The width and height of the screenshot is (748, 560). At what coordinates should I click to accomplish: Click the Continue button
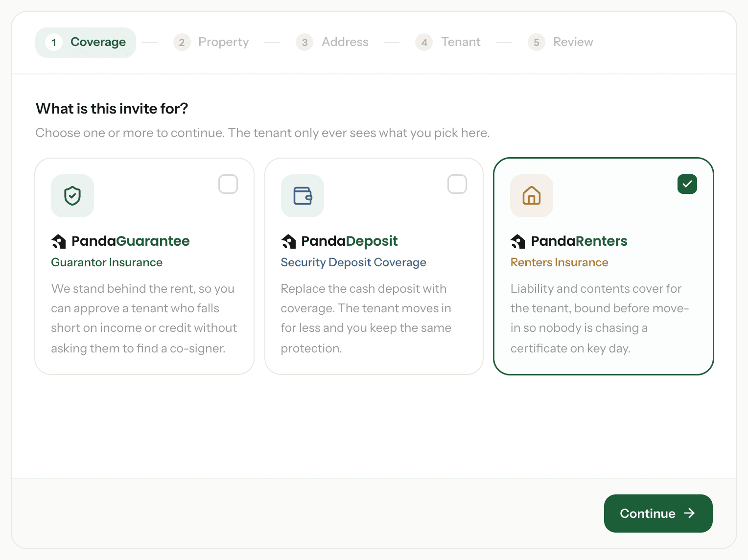pyautogui.click(x=658, y=513)
